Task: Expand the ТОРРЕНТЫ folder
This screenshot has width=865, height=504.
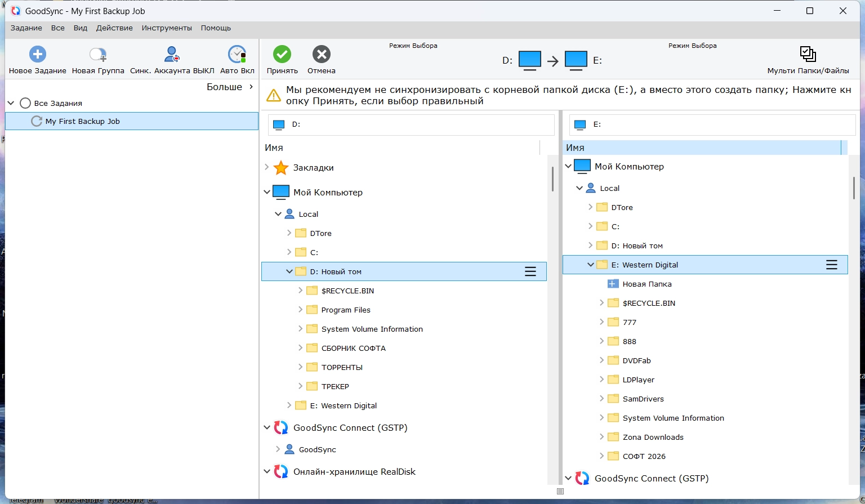Action: tap(301, 367)
